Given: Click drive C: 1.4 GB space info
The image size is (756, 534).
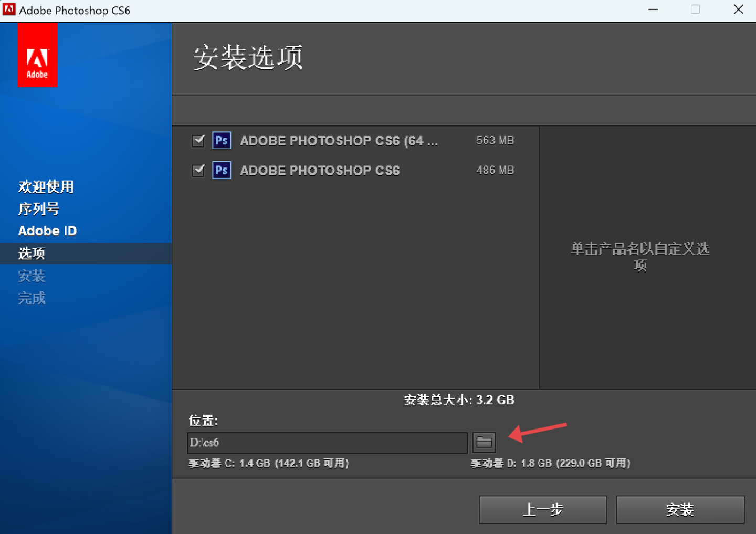Looking at the screenshot, I should pos(269,463).
